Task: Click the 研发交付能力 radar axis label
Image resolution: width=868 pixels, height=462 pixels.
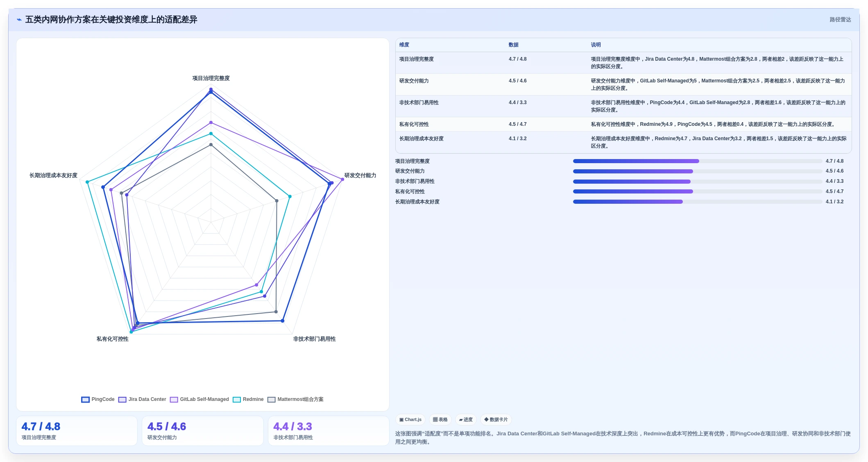Action: click(360, 175)
